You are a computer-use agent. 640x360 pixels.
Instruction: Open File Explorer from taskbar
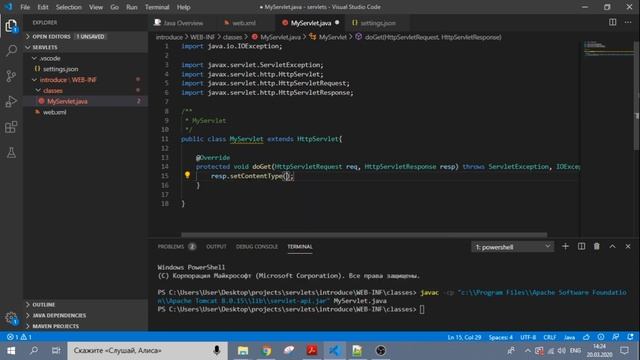[x=243, y=350]
